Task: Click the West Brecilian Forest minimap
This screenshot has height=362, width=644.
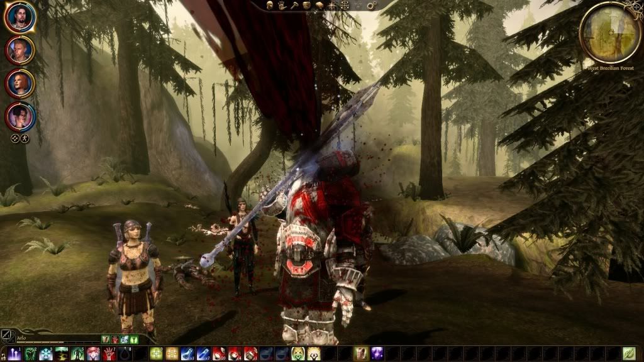Action: [x=610, y=31]
